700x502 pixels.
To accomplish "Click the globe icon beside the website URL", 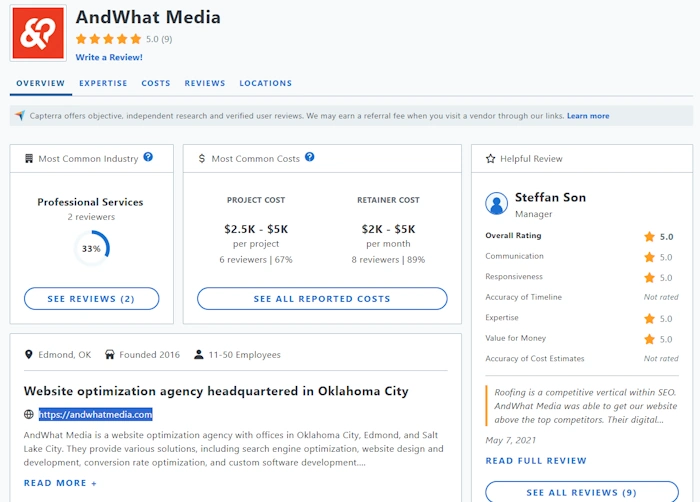I will 29,414.
